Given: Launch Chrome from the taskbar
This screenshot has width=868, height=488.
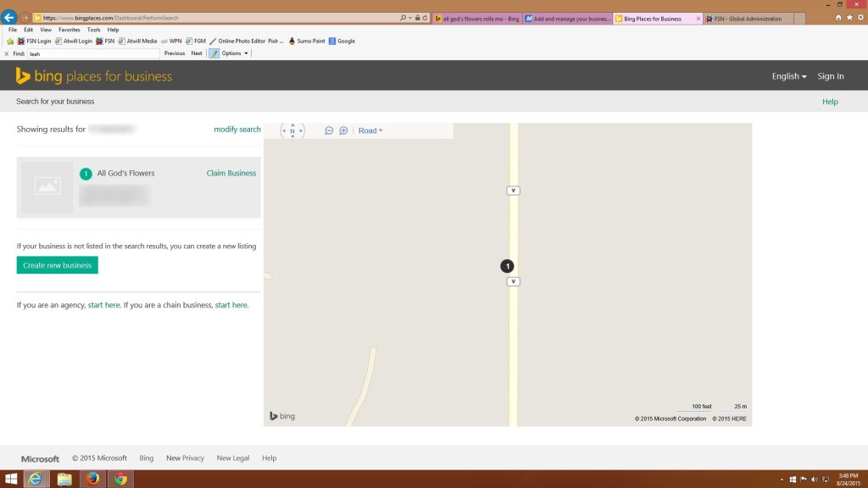Looking at the screenshot, I should 120,480.
